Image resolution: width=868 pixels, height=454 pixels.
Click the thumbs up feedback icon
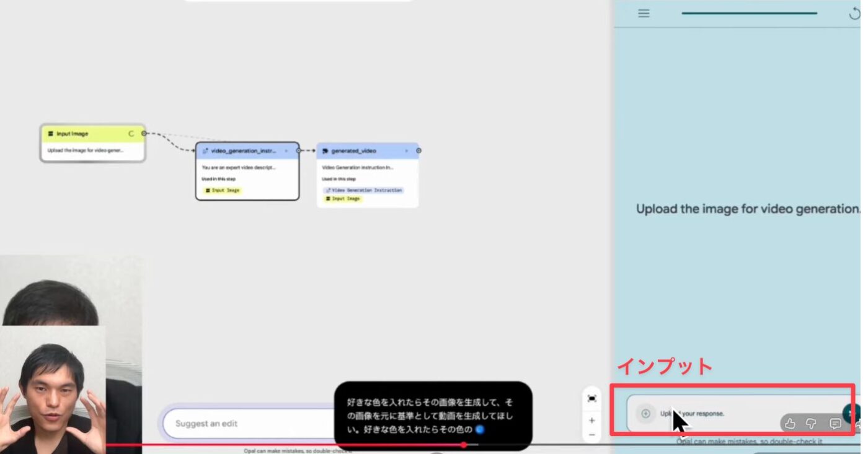click(790, 424)
